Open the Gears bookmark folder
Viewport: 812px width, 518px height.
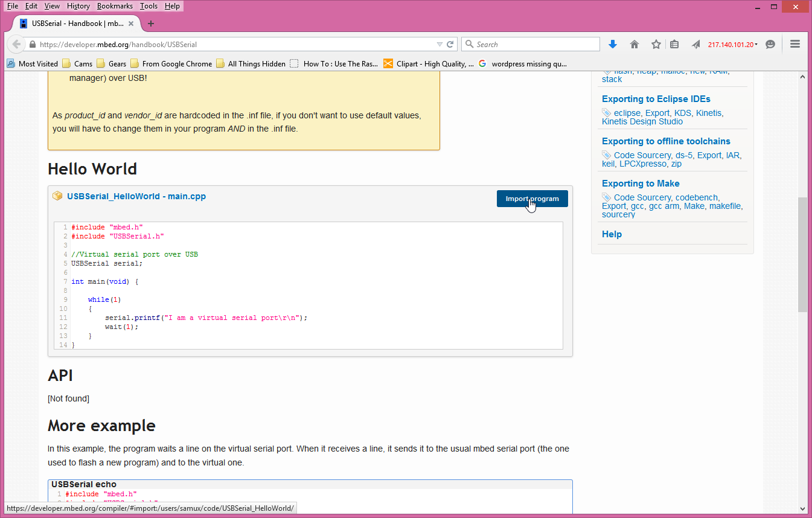tap(112, 63)
